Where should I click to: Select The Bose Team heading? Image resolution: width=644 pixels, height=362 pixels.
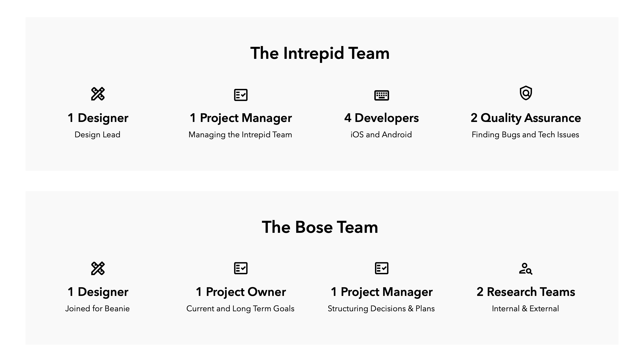tap(320, 227)
